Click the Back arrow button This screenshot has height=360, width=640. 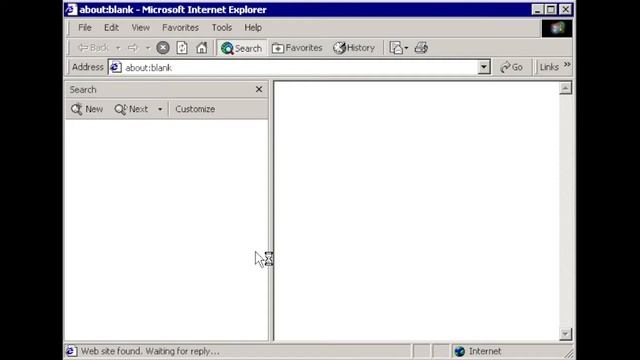coord(93,48)
